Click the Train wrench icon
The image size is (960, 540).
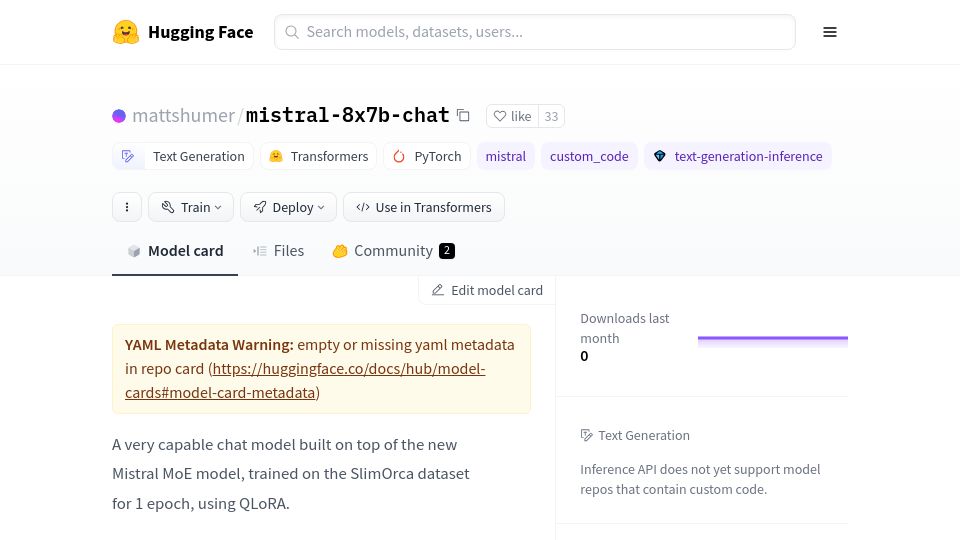pyautogui.click(x=168, y=207)
